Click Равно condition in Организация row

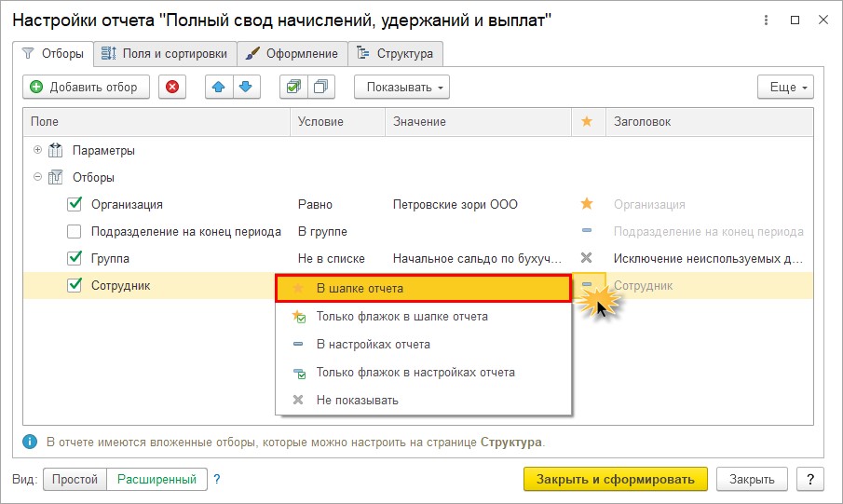pos(315,204)
